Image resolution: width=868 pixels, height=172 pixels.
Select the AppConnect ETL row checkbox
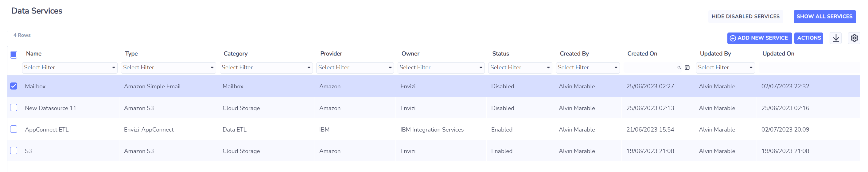14,129
